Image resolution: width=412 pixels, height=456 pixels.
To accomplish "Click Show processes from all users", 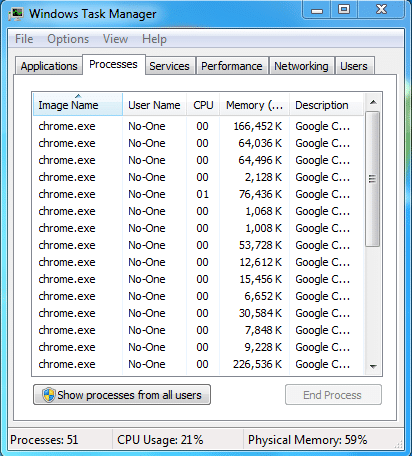I will [x=122, y=395].
